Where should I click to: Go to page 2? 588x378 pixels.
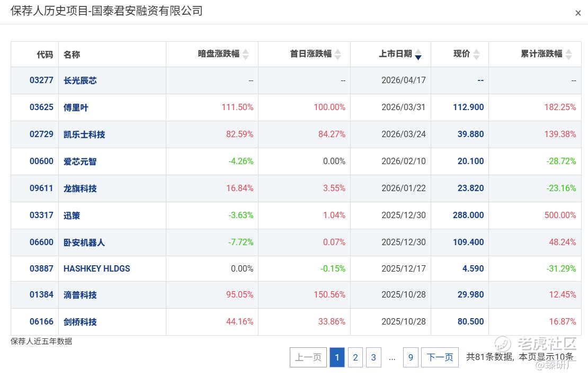pos(355,357)
